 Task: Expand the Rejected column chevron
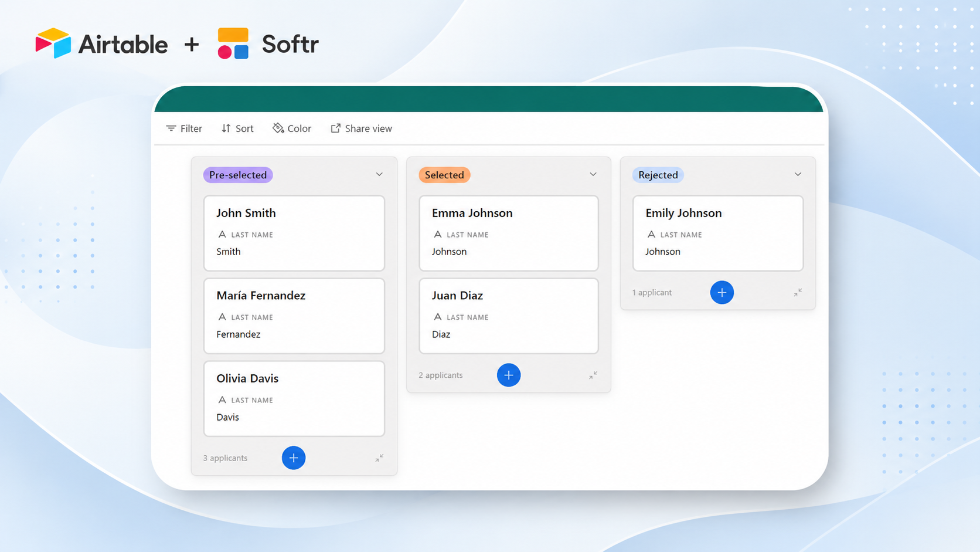click(798, 175)
